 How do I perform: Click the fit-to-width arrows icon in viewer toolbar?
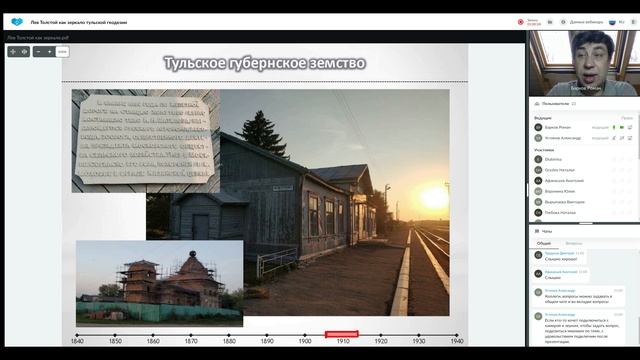click(x=13, y=52)
